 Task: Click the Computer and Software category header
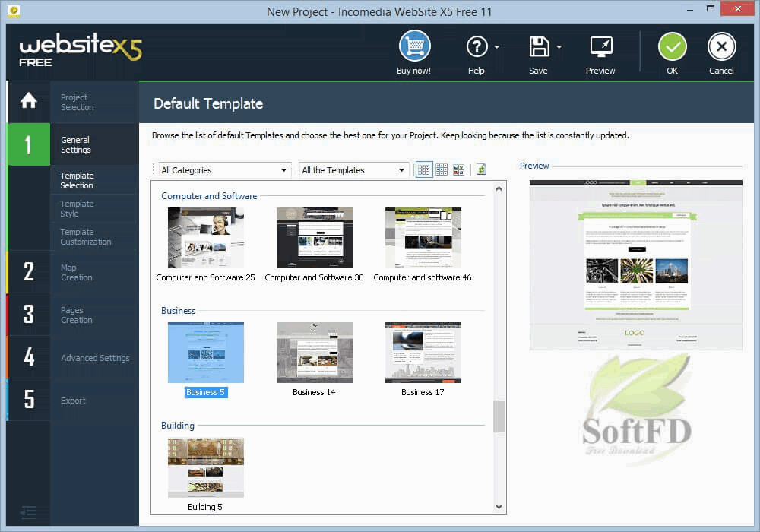(209, 196)
